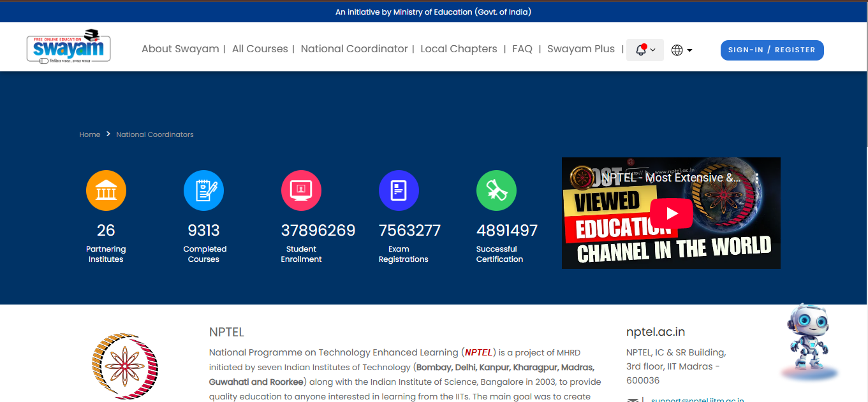Open the video's three-dot options menu
The image size is (868, 402).
click(756, 179)
